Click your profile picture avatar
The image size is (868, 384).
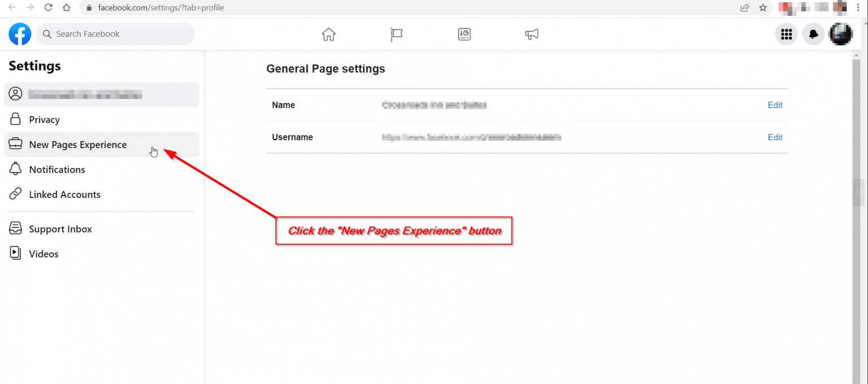(840, 34)
